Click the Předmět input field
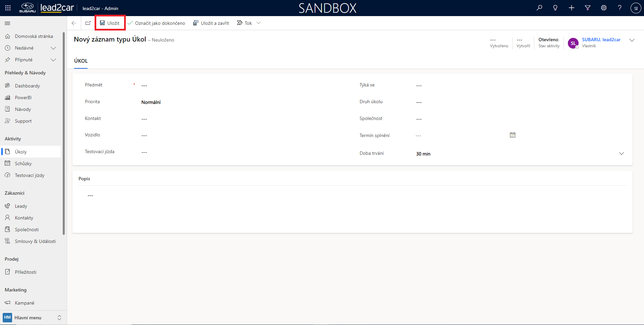The image size is (644, 325). [235, 85]
